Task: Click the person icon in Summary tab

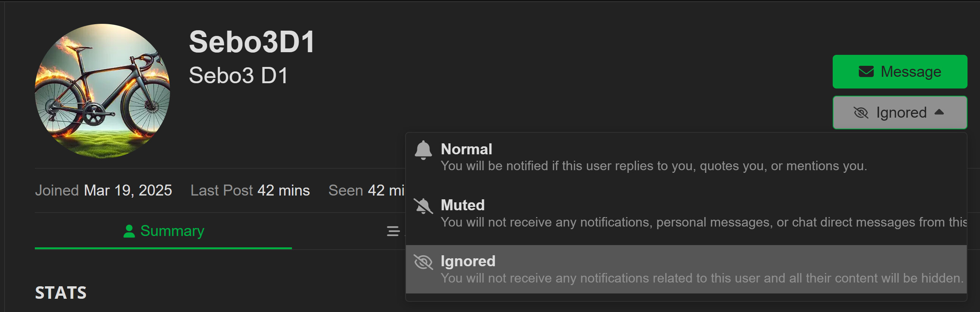Action: point(129,231)
